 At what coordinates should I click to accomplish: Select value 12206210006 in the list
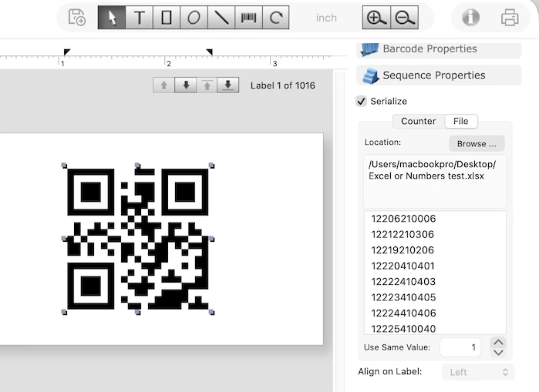pos(435,219)
